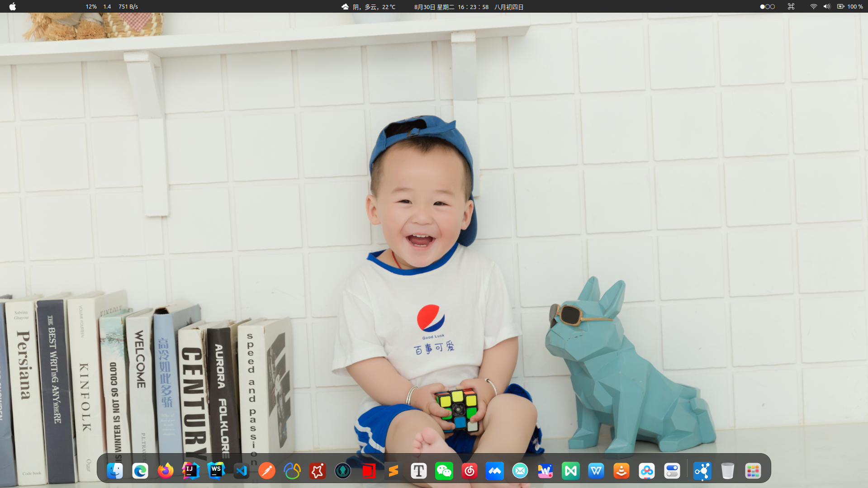
Task: Open the weather widget showing 22°C
Action: (x=368, y=7)
